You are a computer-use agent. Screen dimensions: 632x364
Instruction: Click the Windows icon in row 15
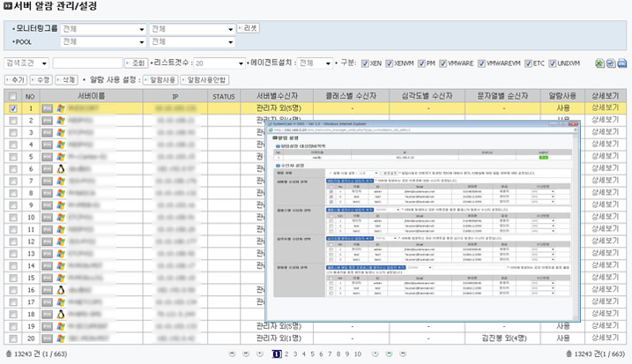(61, 278)
